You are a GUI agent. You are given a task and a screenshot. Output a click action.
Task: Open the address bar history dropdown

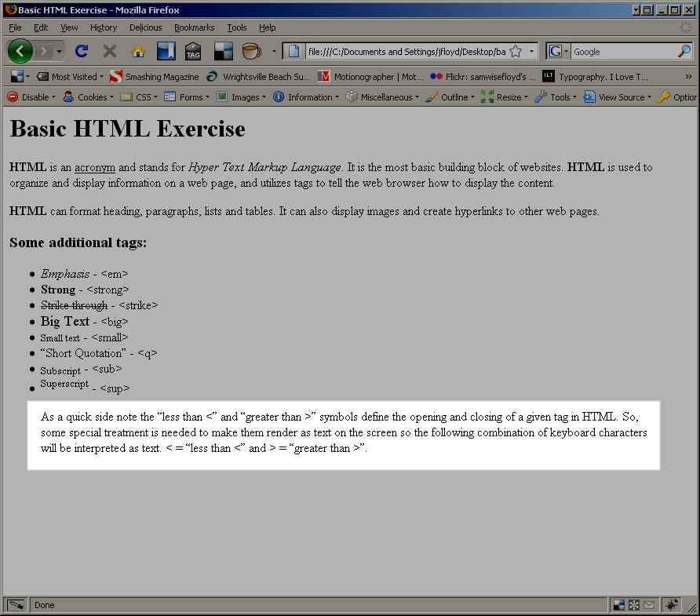point(531,51)
